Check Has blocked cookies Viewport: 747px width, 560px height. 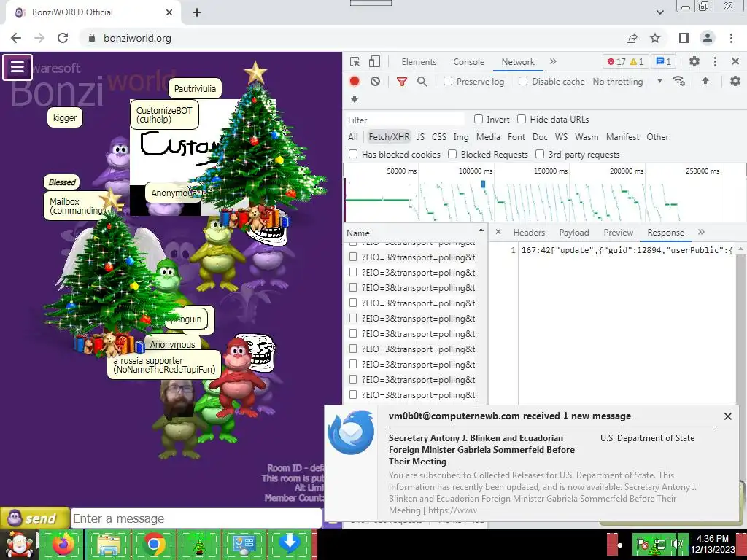click(353, 154)
